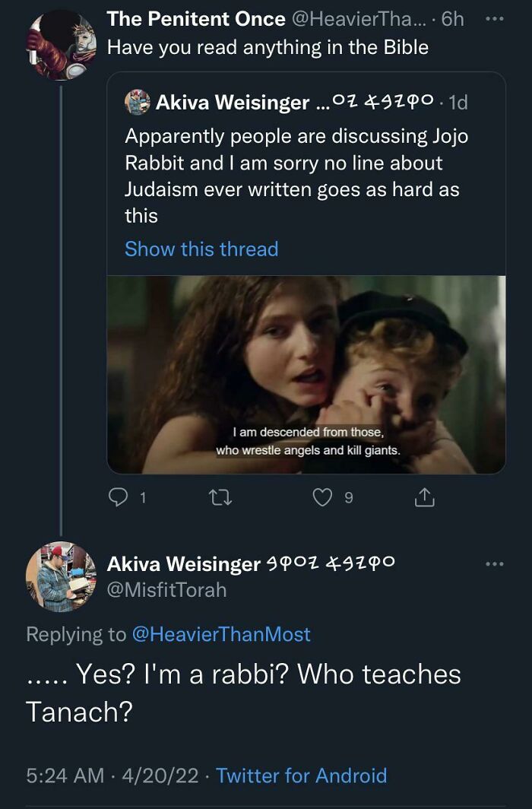Select the @MisfitTorah handle
The height and width of the screenshot is (809, 532).
pos(166,589)
